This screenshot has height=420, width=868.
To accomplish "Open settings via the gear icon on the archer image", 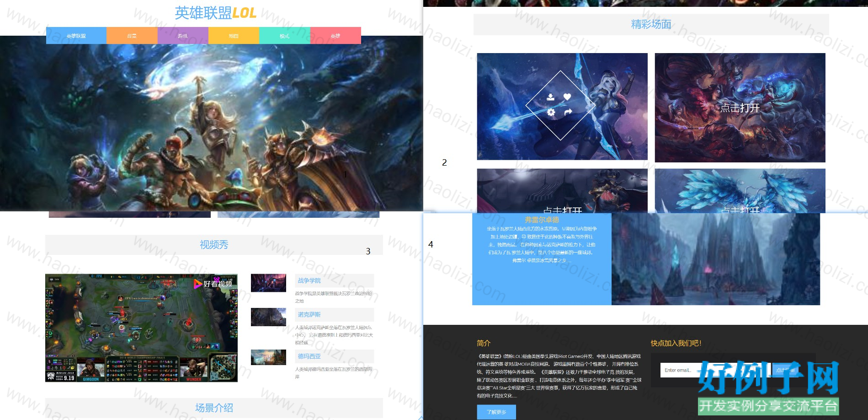I will pyautogui.click(x=551, y=112).
